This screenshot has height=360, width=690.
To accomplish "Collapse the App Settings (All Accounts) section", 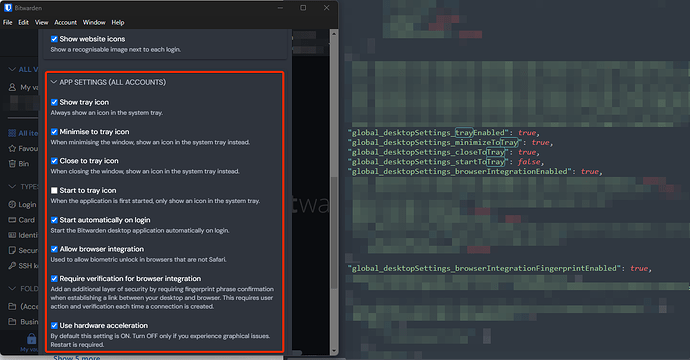I will 54,82.
